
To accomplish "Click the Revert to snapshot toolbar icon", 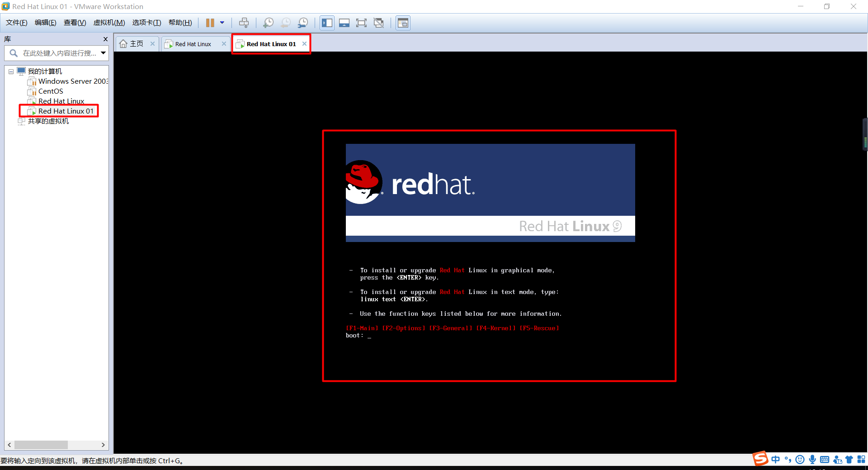I will (x=286, y=23).
